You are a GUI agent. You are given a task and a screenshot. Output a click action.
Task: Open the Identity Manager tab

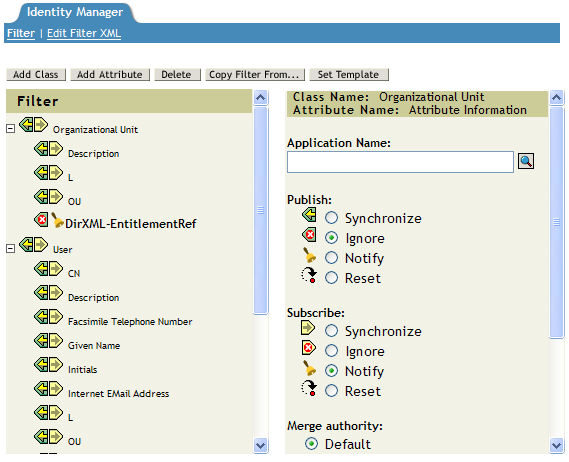pos(75,12)
